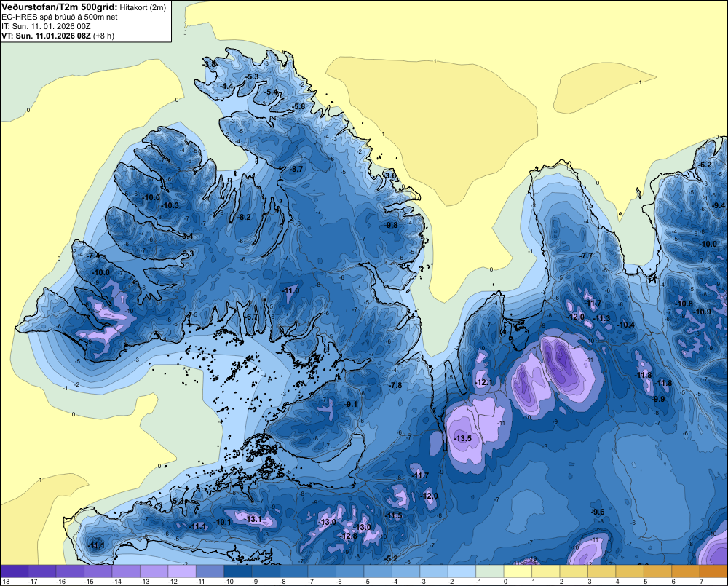Pick the legend swatch between -1 and 0
This screenshot has width=728, height=586.
pos(490,571)
